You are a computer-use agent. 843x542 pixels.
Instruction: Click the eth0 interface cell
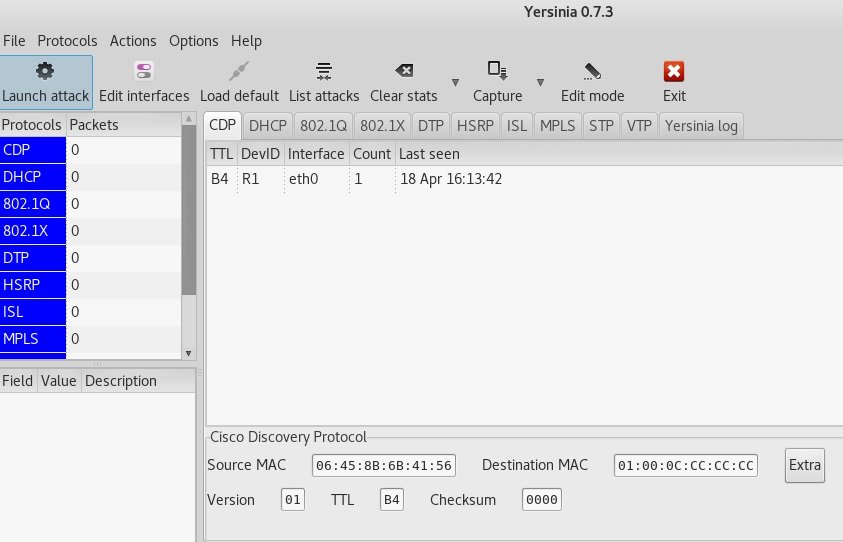tap(304, 179)
